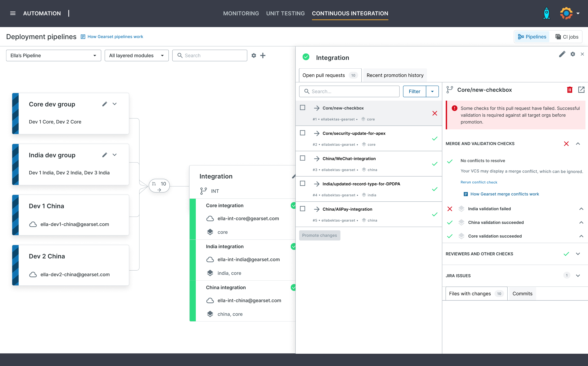This screenshot has height=366, width=588.
Task: Edit the Core dev group pencil
Action: (x=105, y=104)
